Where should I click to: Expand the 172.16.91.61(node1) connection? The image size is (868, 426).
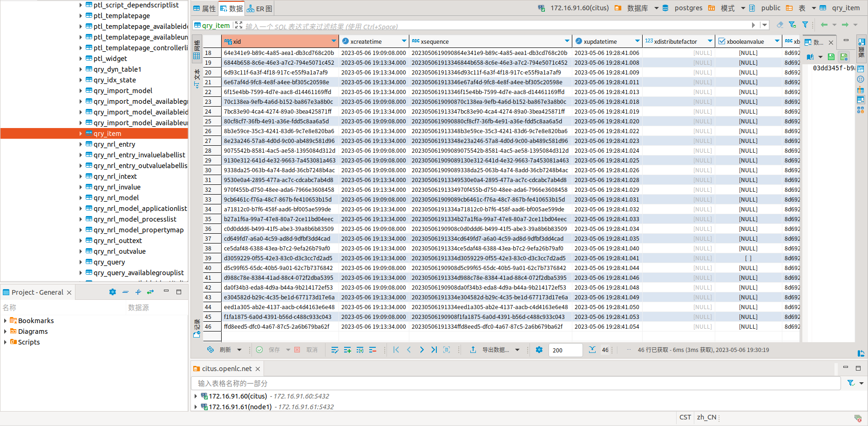point(196,407)
